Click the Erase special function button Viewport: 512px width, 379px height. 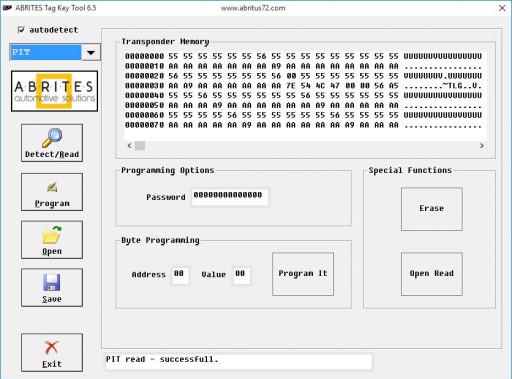432,209
